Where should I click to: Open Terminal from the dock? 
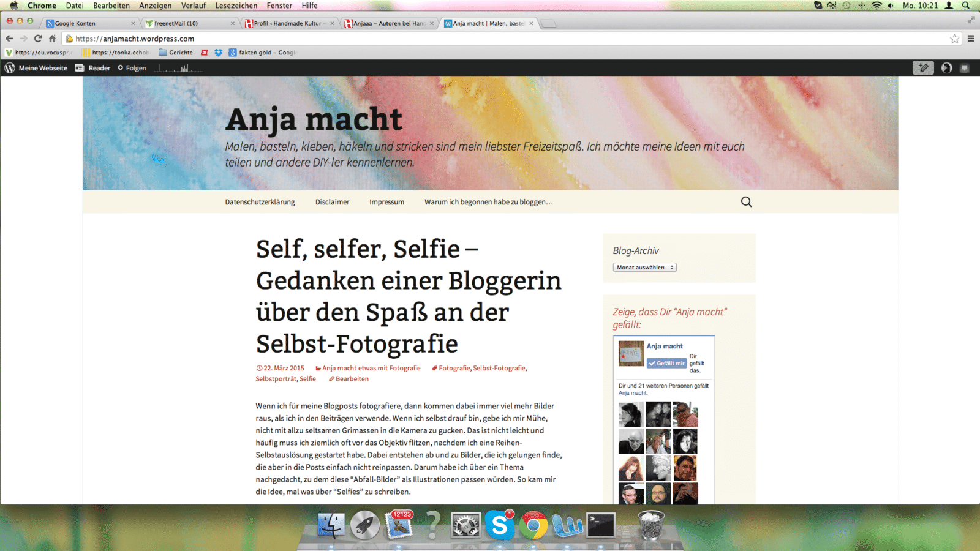point(601,525)
